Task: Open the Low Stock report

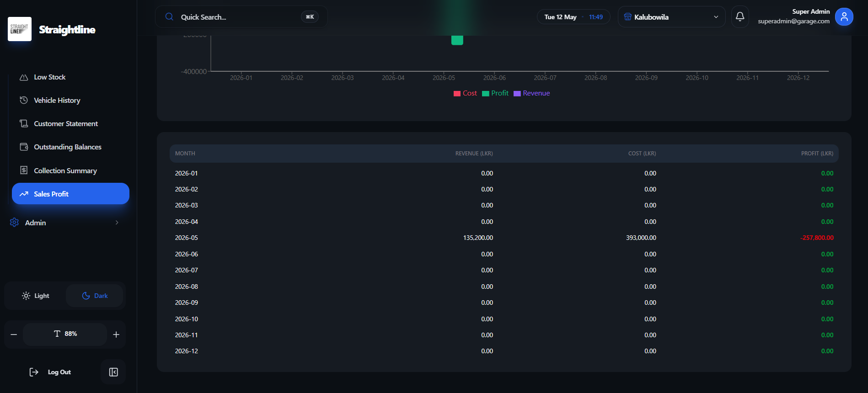Action: click(x=70, y=77)
